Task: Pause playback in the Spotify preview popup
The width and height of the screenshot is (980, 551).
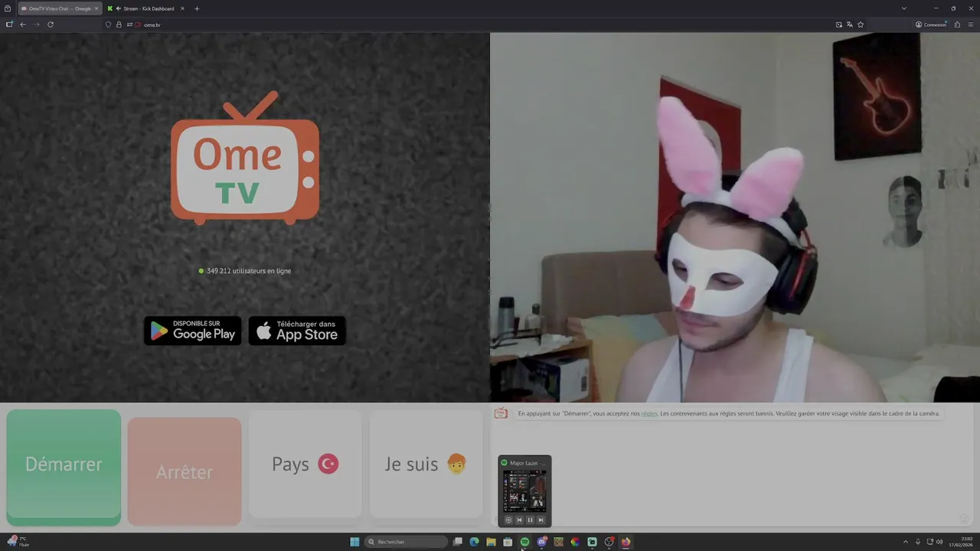Action: click(530, 520)
